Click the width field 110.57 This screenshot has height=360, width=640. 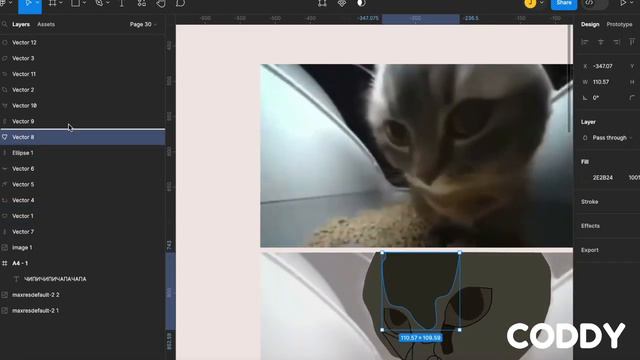(601, 82)
